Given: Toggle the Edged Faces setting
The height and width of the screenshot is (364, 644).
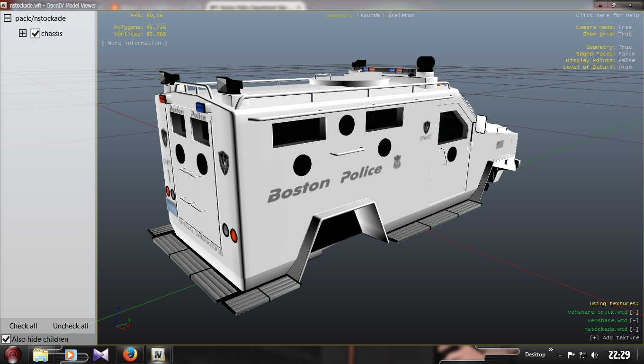Looking at the screenshot, I should (626, 54).
